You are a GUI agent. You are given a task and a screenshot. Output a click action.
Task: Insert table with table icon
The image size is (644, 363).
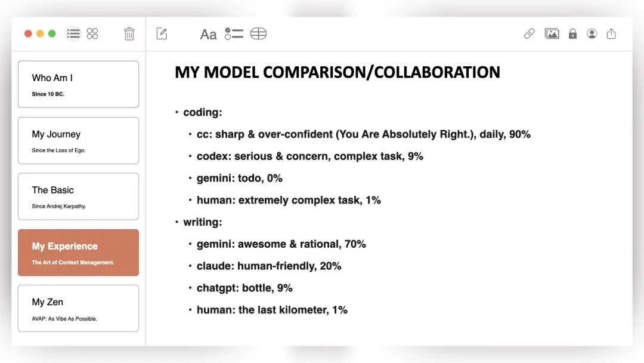(x=258, y=33)
